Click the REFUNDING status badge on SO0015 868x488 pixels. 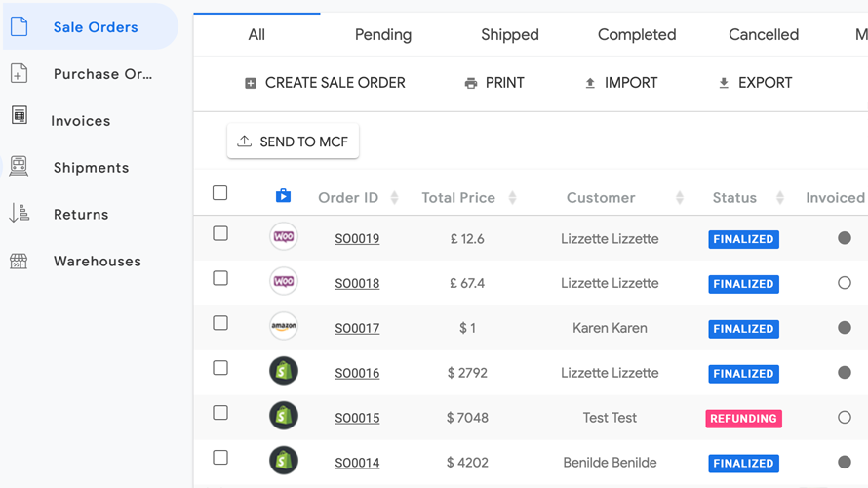coord(743,418)
